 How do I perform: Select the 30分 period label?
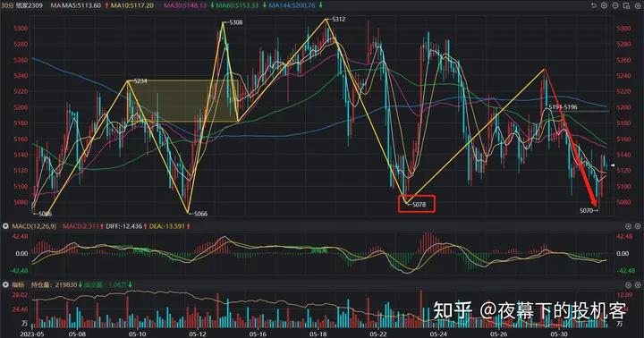point(7,5)
